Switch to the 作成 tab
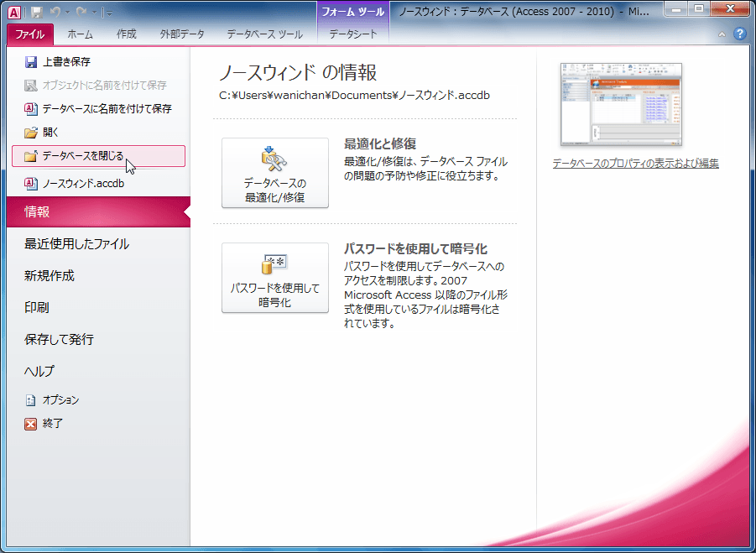 127,34
